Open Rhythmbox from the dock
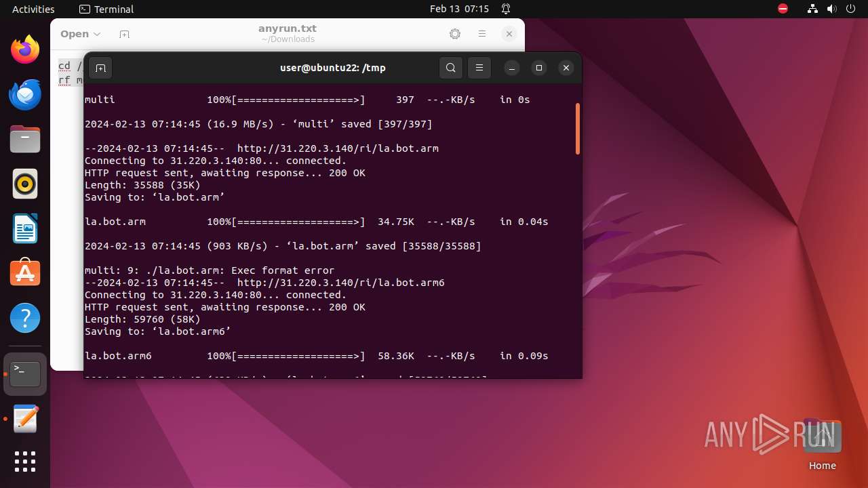The image size is (868, 488). tap(25, 184)
